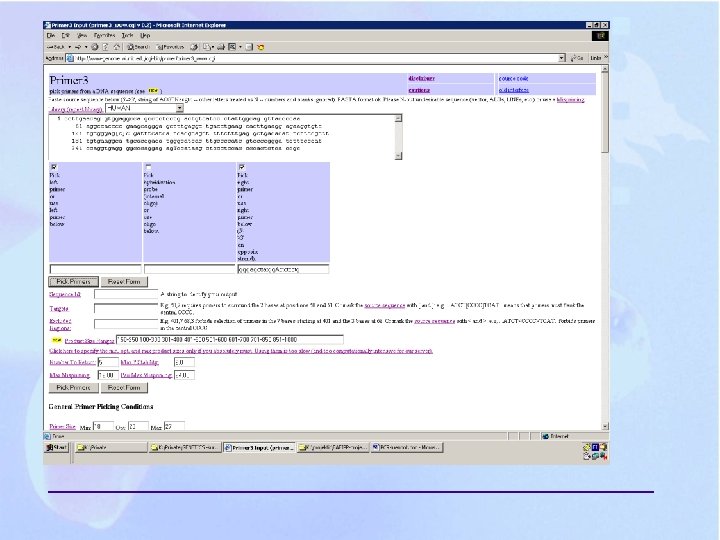Click the Back arrow in IE toolbar

pyautogui.click(x=56, y=47)
